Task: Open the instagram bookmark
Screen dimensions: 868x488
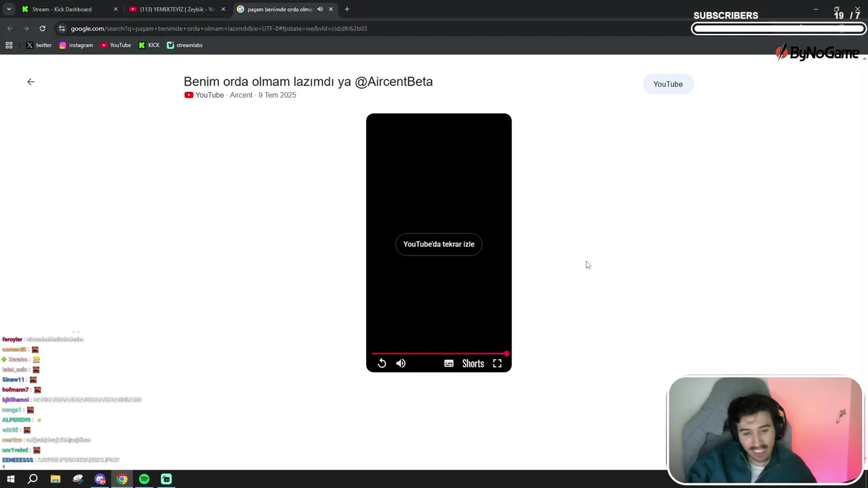Action: coord(76,45)
